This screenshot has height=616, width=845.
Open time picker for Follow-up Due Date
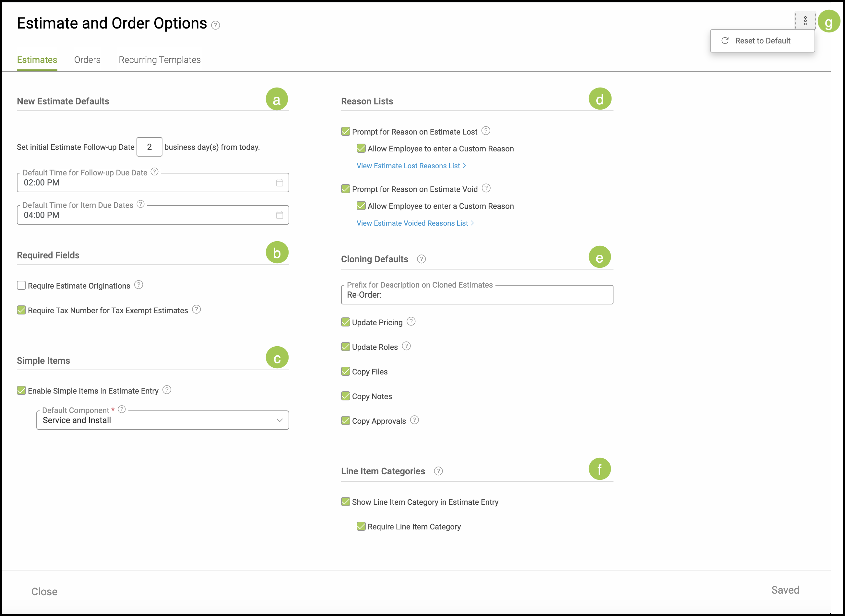tap(279, 183)
